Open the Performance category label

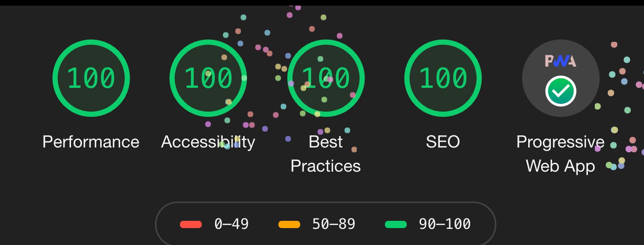pyautogui.click(x=91, y=142)
